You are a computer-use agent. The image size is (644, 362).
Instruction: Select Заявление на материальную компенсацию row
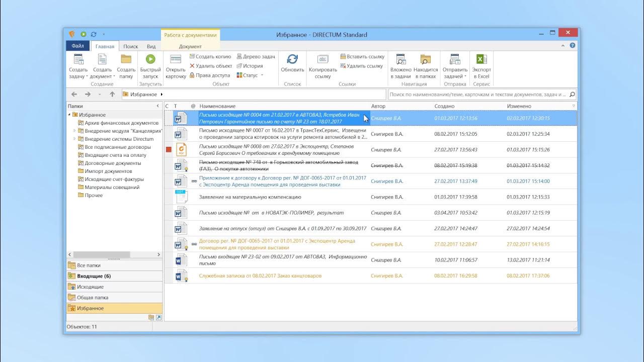[371, 197]
